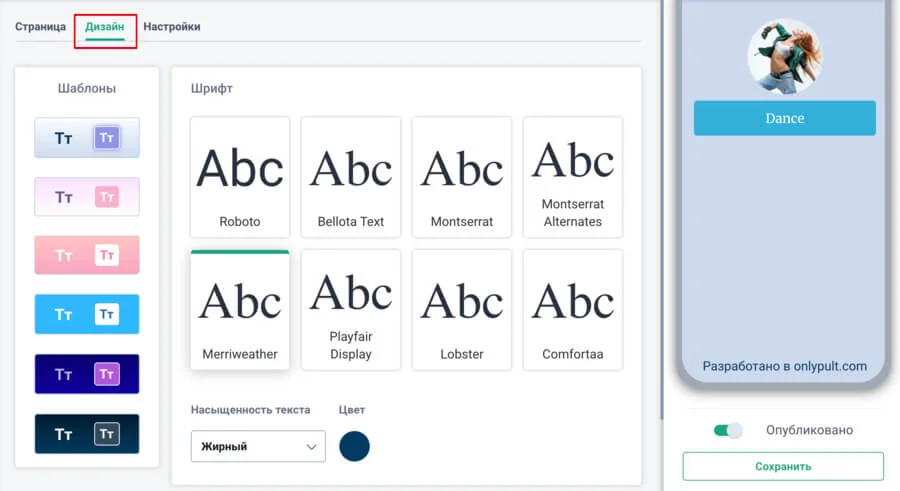Choose the Comfortaa font card
Image resolution: width=900 pixels, height=491 pixels.
[x=572, y=309]
